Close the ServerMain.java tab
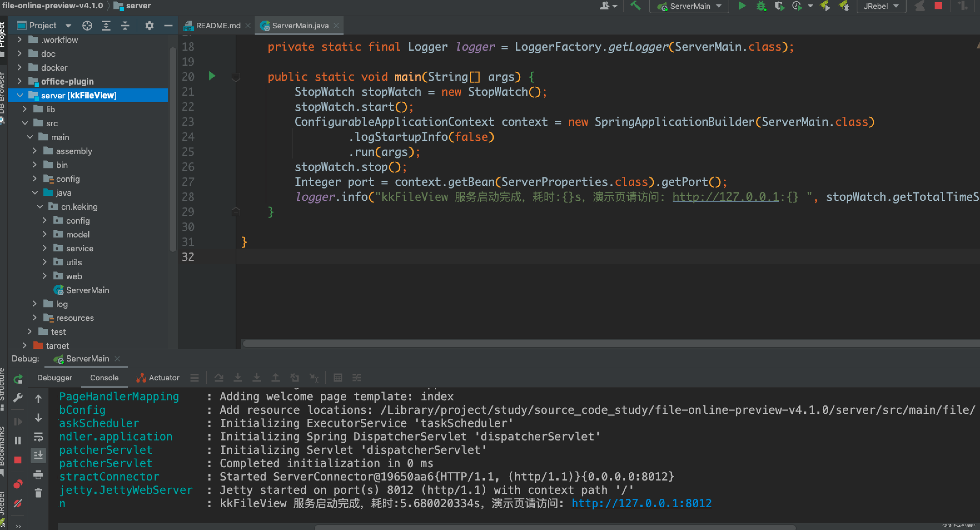 point(336,26)
